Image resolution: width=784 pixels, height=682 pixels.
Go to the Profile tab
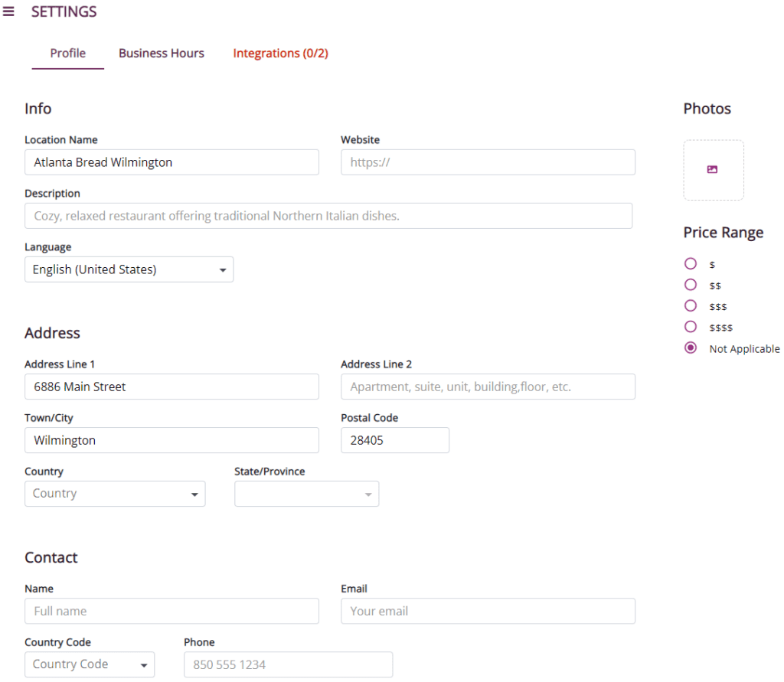[x=68, y=54]
